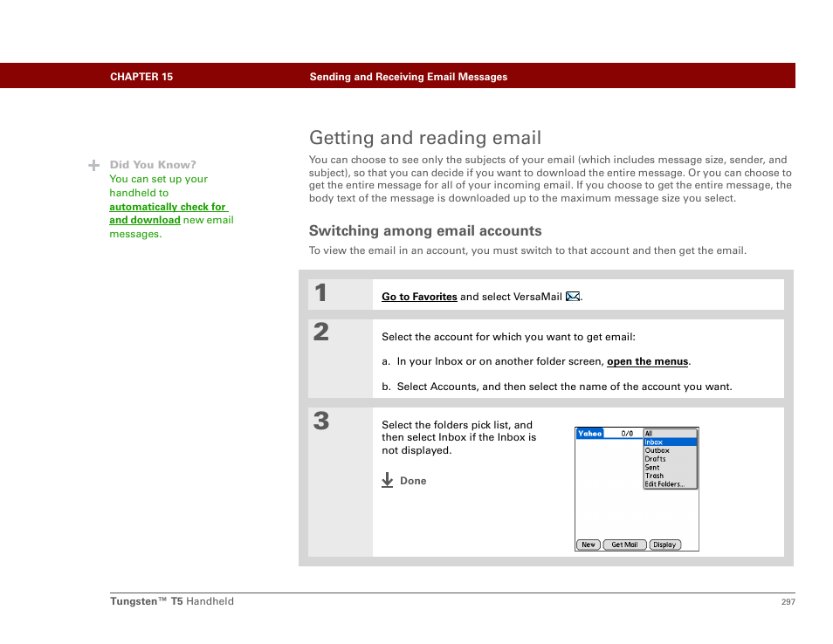Click the Done down-arrow icon
Image resolution: width=833 pixels, height=644 pixels.
[x=388, y=480]
